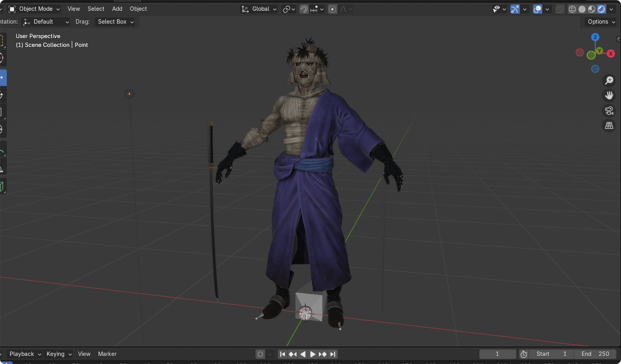Image resolution: width=621 pixels, height=364 pixels.
Task: Open the Drag Select Box dropdown
Action: click(x=116, y=22)
